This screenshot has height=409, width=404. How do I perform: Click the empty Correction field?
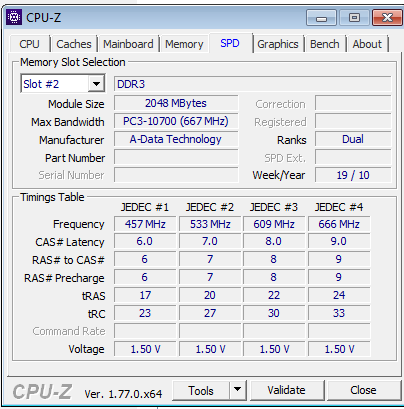pyautogui.click(x=353, y=103)
